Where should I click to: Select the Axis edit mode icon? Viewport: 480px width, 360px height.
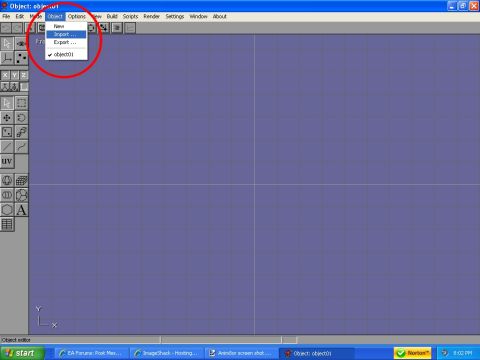[7, 58]
